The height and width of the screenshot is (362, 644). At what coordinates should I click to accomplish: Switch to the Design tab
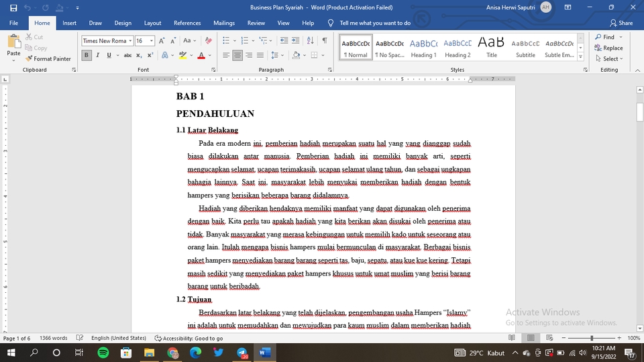click(x=123, y=23)
